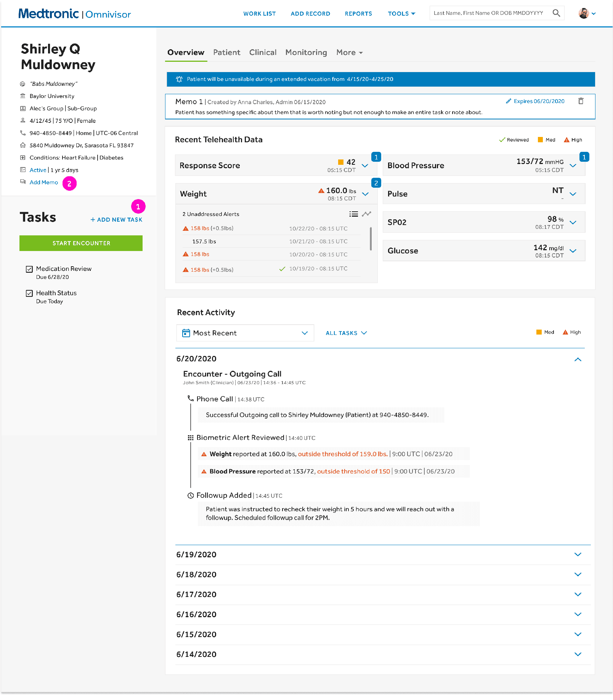Expand the Glucose card

click(573, 251)
